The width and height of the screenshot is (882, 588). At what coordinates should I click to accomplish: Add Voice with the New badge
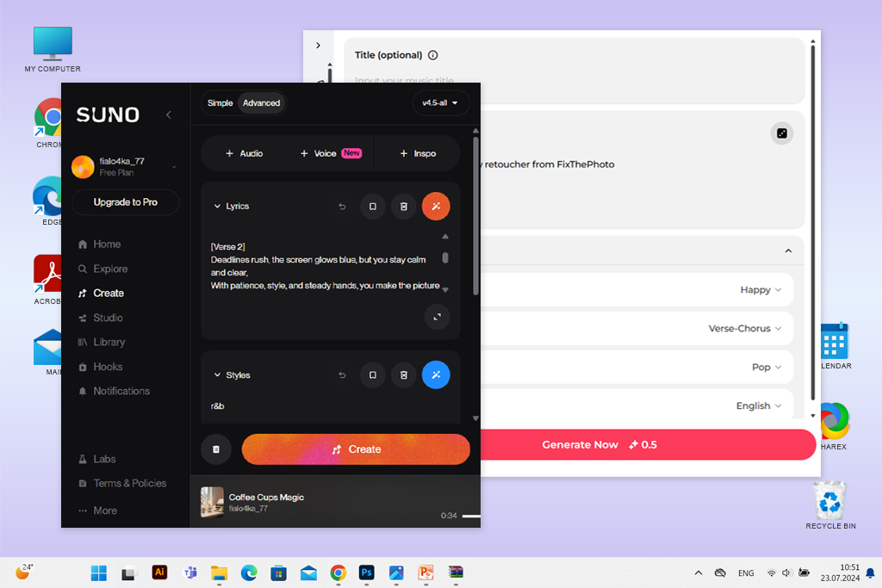coord(330,153)
